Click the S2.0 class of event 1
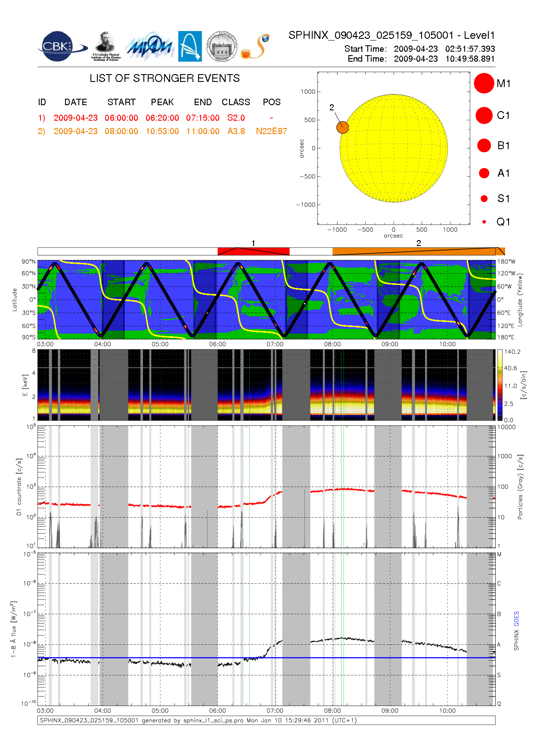 click(236, 118)
